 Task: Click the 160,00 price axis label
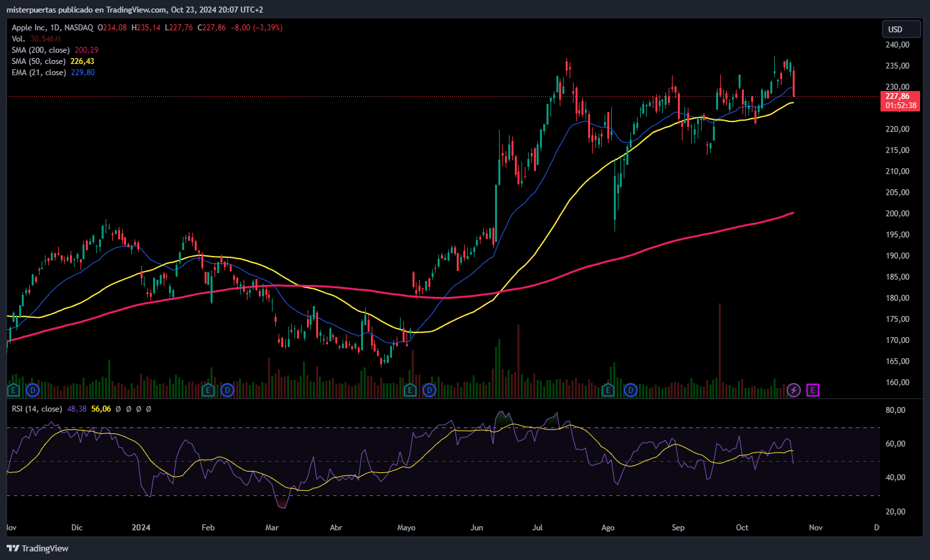897,383
